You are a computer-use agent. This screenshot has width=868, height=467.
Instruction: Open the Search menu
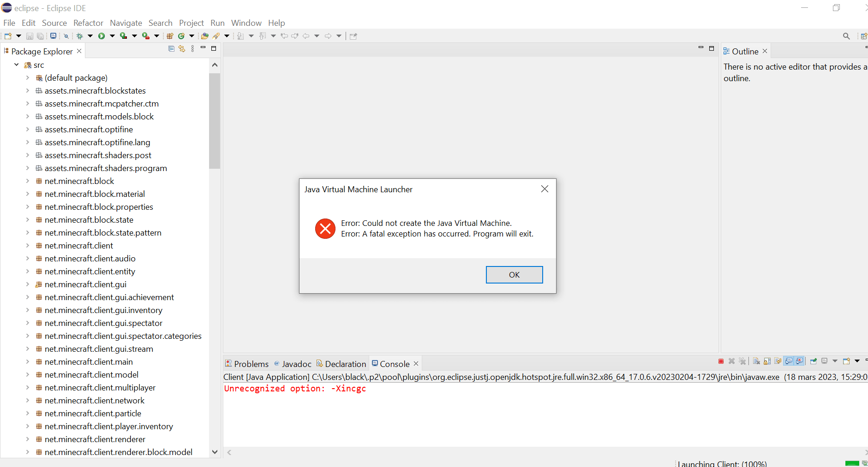coord(161,23)
